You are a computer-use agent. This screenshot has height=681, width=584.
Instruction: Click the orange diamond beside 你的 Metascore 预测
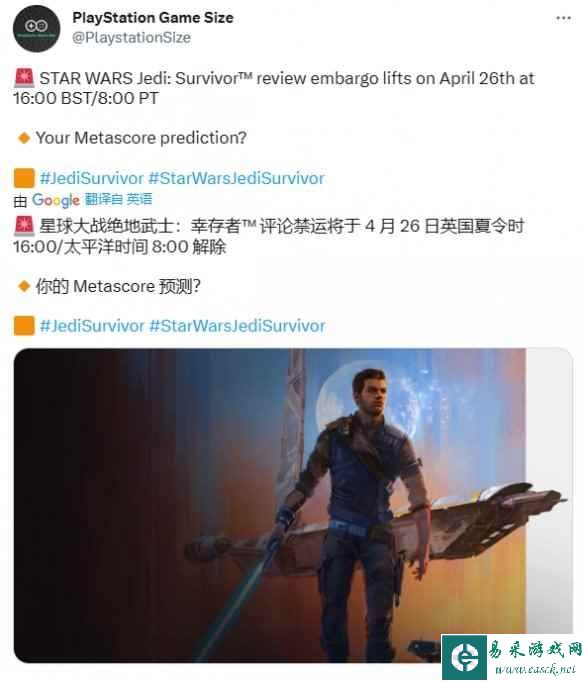(24, 286)
